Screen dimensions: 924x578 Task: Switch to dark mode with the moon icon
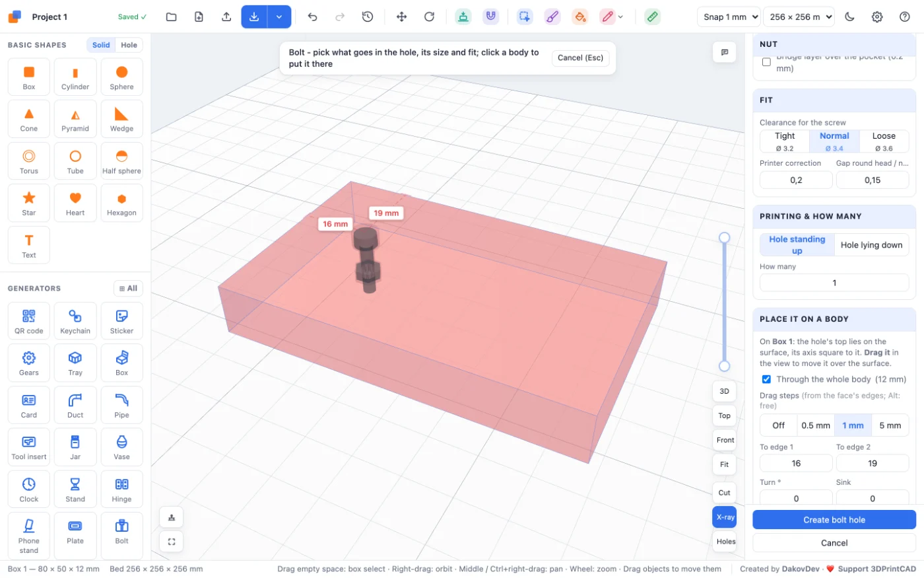(x=849, y=17)
